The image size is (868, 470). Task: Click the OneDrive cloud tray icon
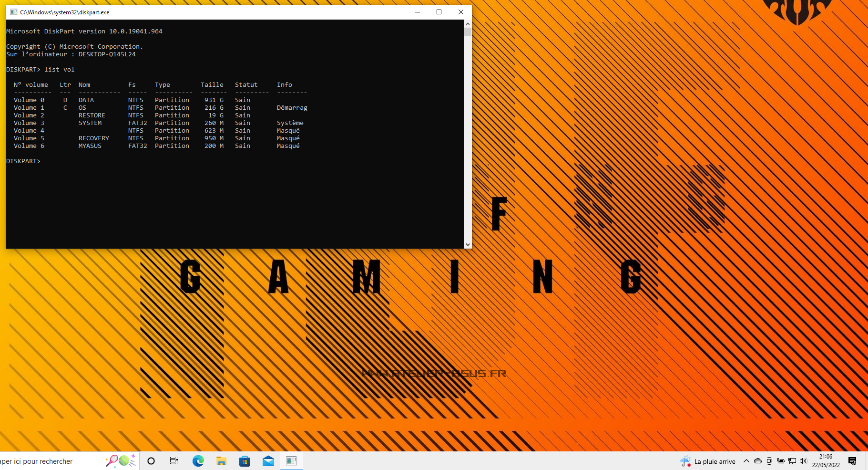click(x=757, y=461)
